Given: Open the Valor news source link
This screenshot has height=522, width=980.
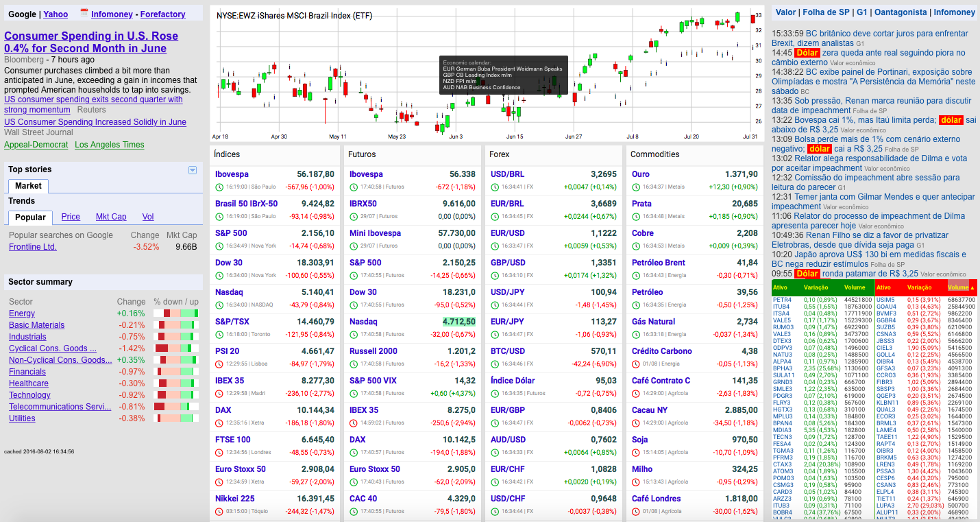Looking at the screenshot, I should [x=785, y=12].
